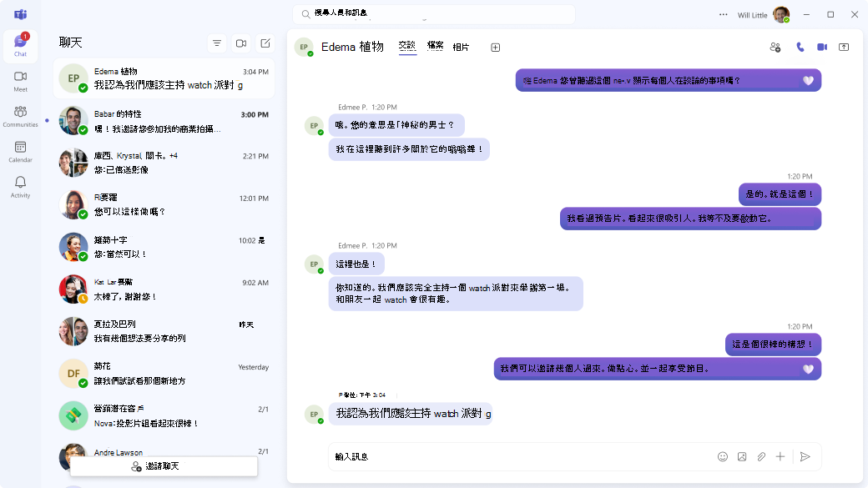Start a new chat with compose icon
Viewport: 868px width, 488px height.
point(265,43)
